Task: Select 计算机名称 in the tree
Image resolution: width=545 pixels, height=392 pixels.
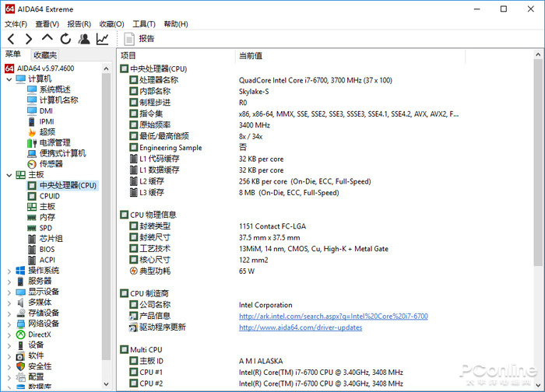Action: click(58, 100)
